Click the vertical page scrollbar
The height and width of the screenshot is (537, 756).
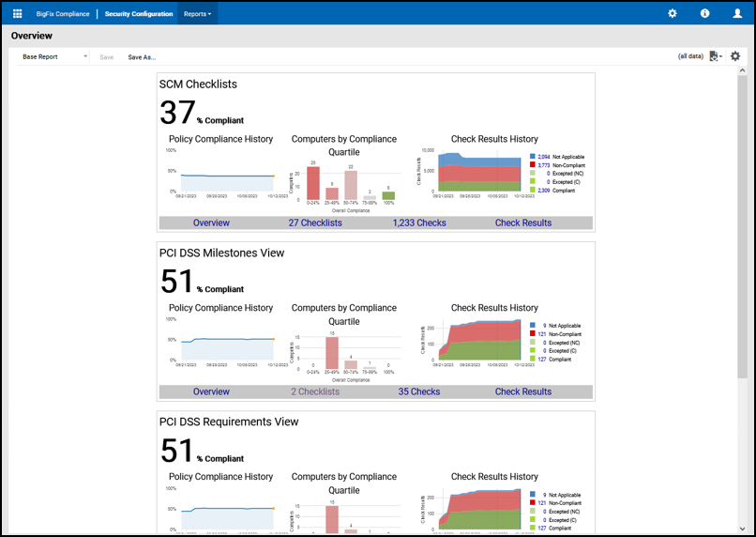(743, 225)
